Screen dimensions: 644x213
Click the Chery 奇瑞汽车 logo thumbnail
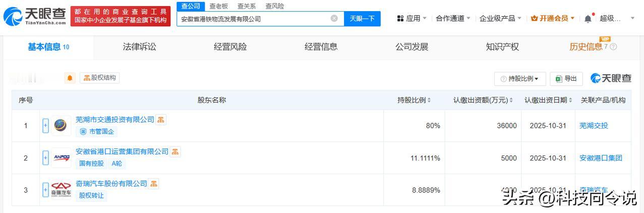61,190
